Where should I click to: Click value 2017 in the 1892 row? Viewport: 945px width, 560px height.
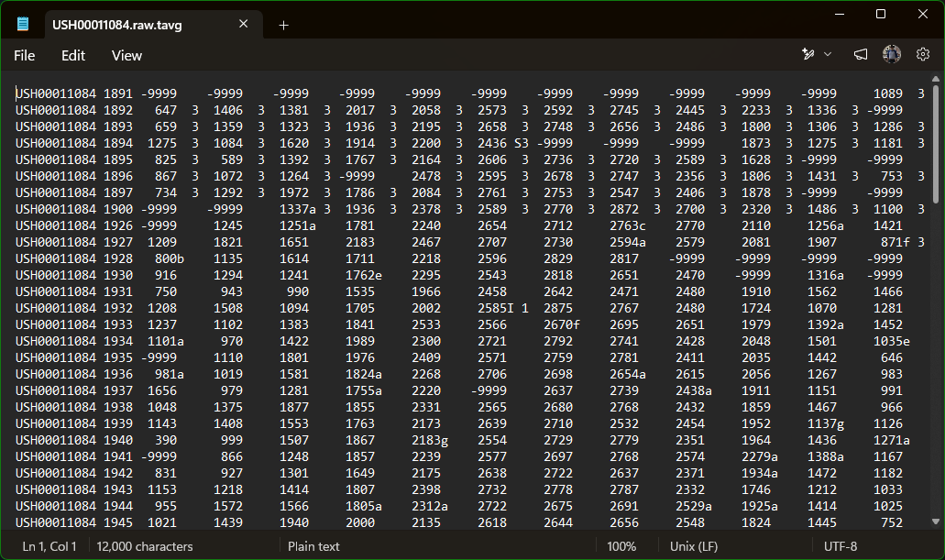(360, 110)
